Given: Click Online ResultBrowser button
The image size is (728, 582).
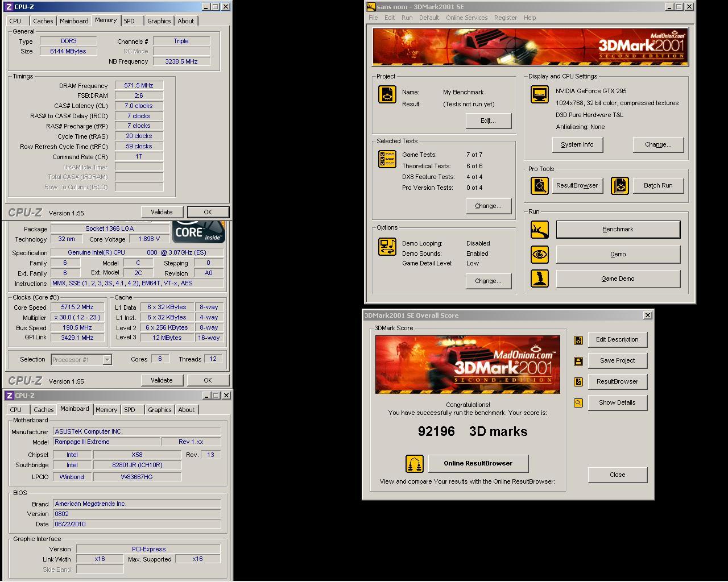Looking at the screenshot, I should pos(478,463).
